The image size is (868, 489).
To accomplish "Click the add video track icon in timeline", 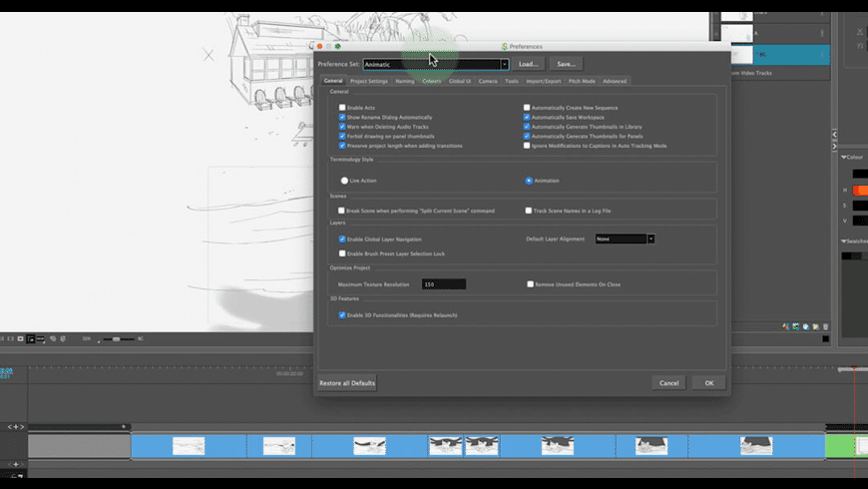I will (15, 426).
